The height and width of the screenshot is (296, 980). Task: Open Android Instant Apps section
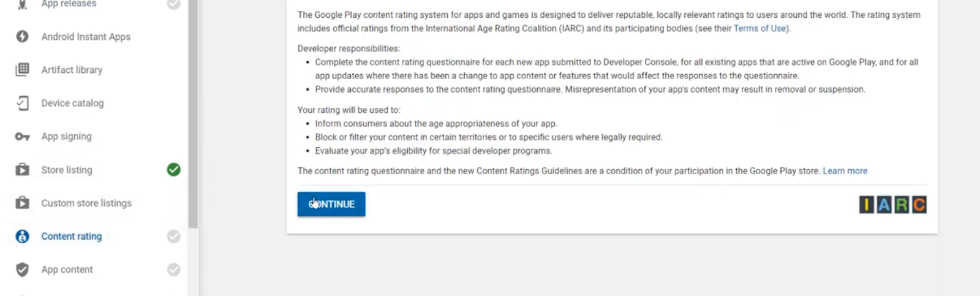86,37
